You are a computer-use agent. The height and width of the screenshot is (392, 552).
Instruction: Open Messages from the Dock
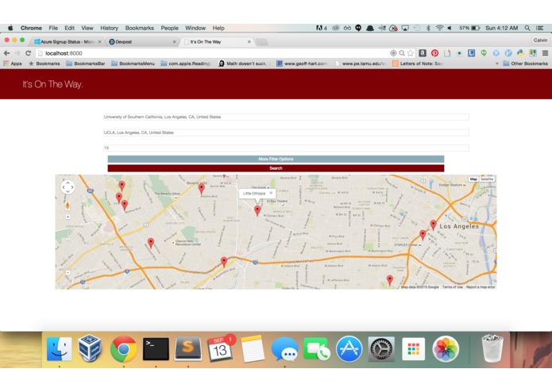pos(284,349)
